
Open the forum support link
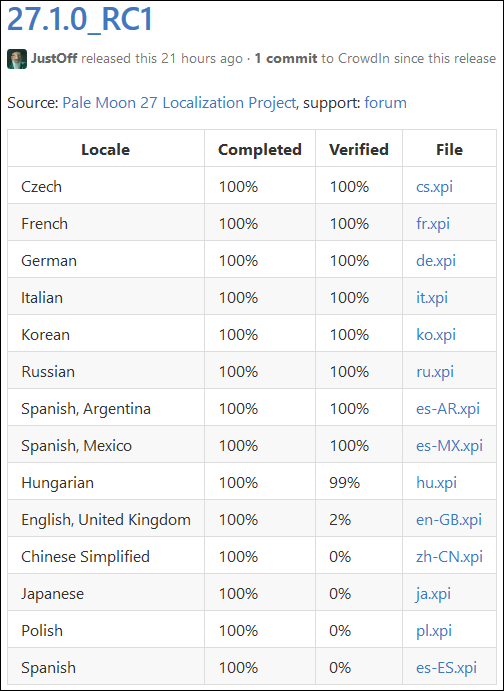(385, 103)
